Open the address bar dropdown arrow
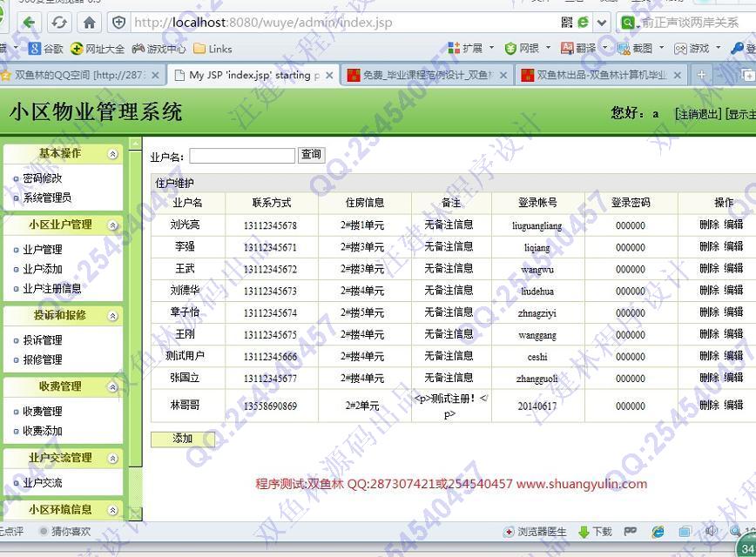756x557 pixels. coord(602,22)
